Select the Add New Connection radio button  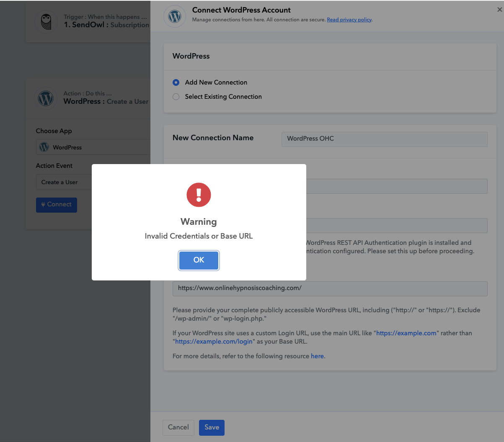tap(176, 82)
